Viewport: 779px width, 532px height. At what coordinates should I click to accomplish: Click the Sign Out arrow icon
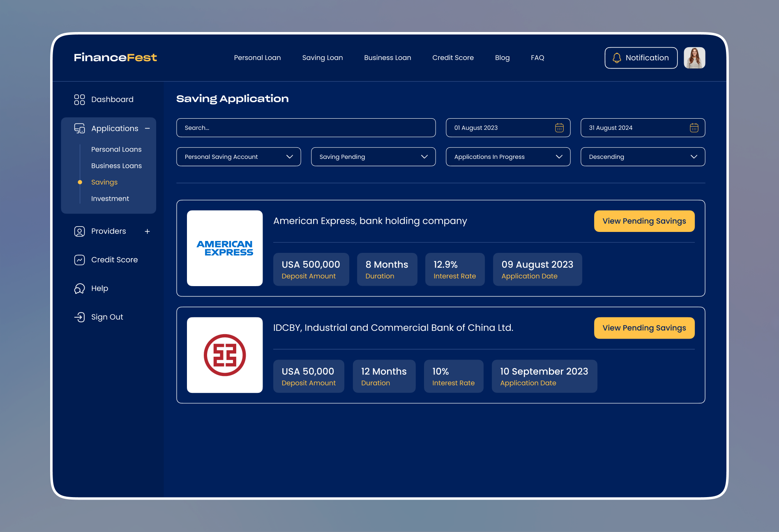(x=79, y=317)
